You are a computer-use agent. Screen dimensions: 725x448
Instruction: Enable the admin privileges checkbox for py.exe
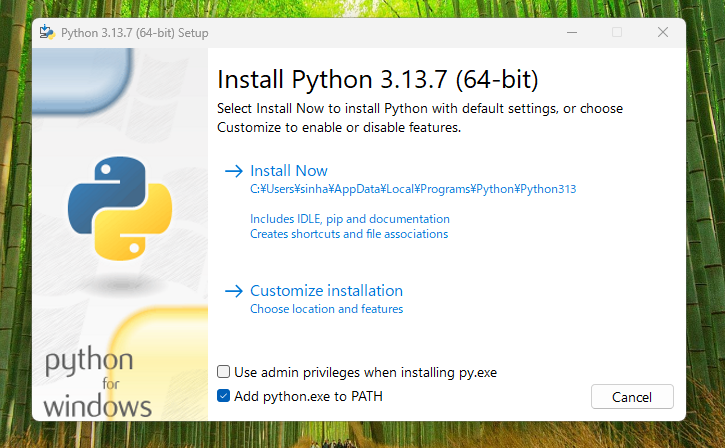point(224,372)
